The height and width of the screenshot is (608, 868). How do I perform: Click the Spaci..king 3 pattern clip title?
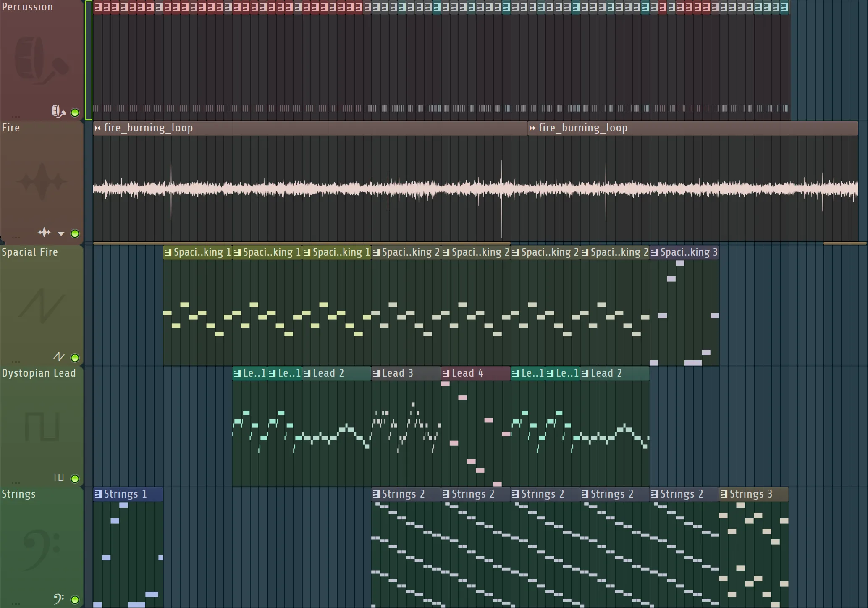689,252
